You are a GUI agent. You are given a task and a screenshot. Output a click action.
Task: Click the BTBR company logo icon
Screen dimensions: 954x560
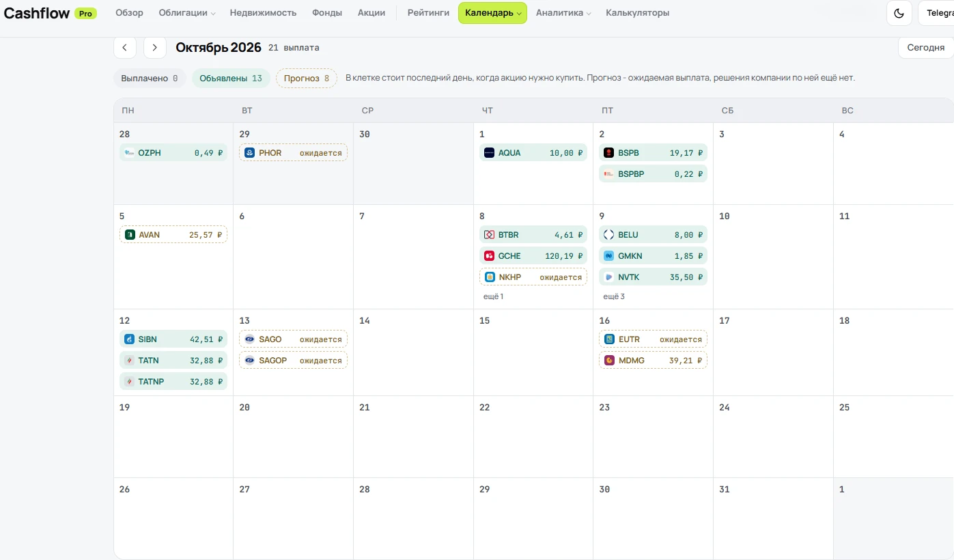pos(489,235)
